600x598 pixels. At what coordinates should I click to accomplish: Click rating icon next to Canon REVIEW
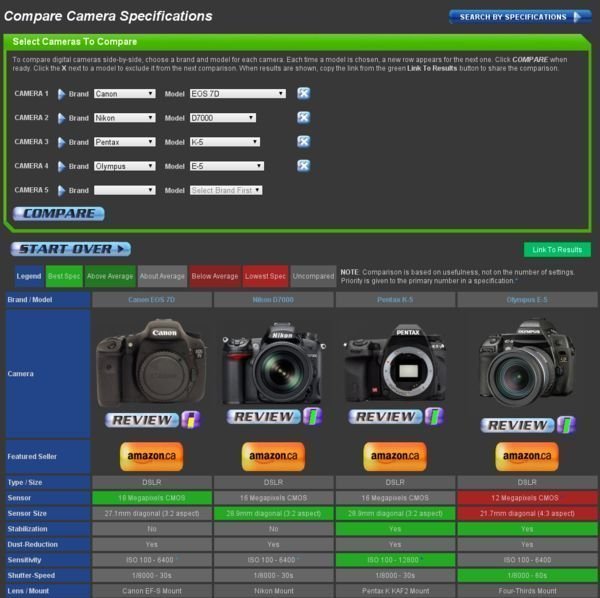coord(191,420)
